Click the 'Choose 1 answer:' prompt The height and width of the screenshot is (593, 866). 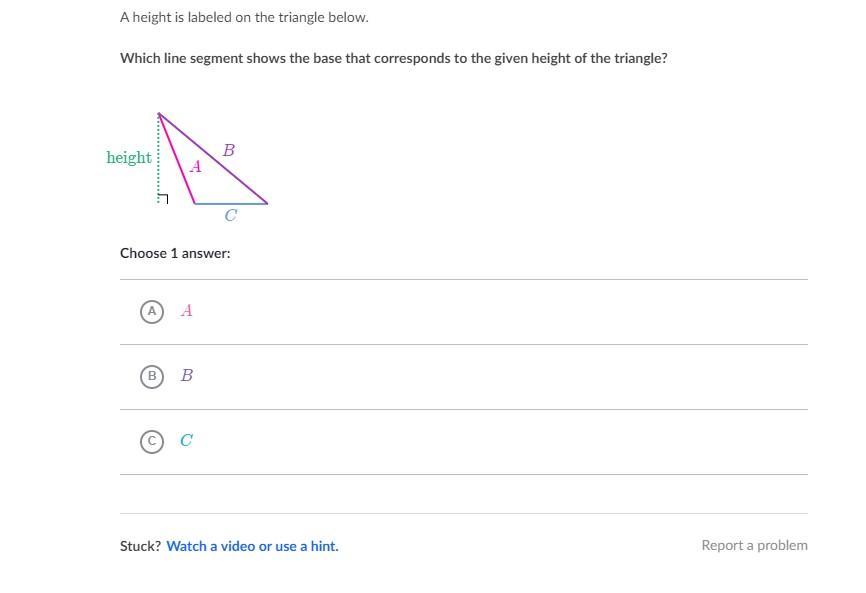175,253
